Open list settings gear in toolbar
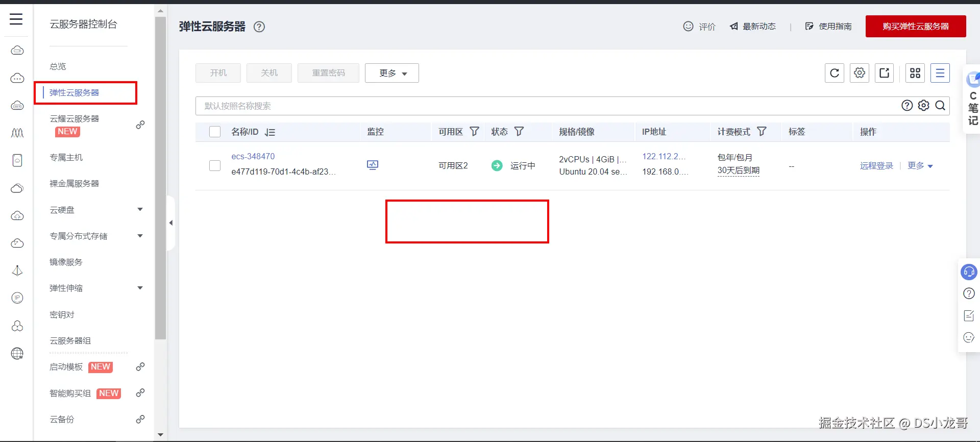The height and width of the screenshot is (442, 980). (x=860, y=73)
